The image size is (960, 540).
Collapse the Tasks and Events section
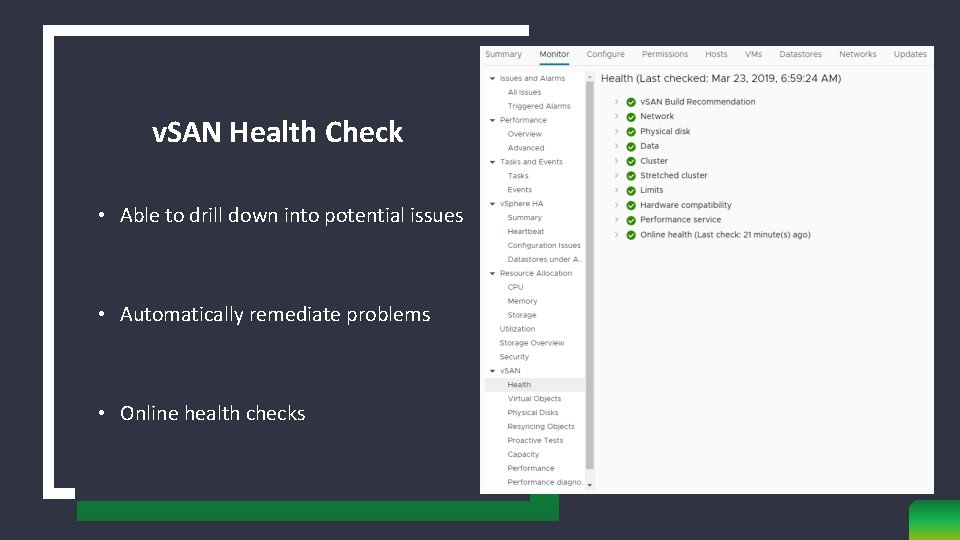pyautogui.click(x=492, y=162)
